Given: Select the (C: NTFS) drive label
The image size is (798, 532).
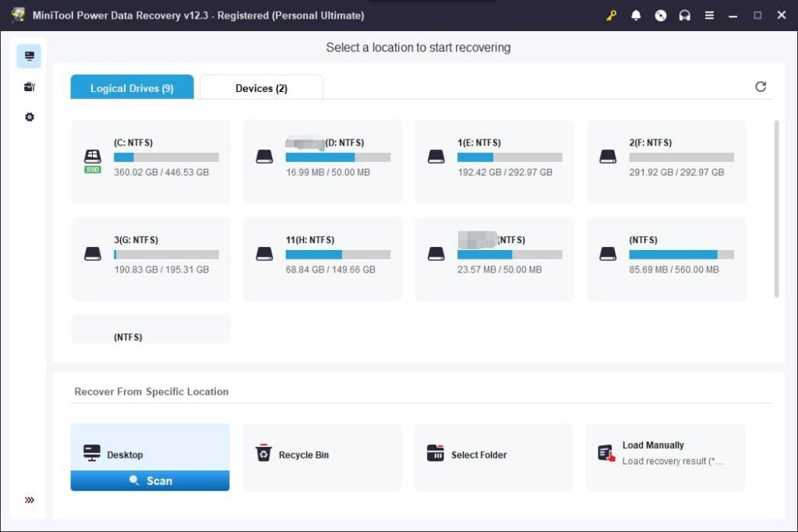Looking at the screenshot, I should (x=133, y=143).
